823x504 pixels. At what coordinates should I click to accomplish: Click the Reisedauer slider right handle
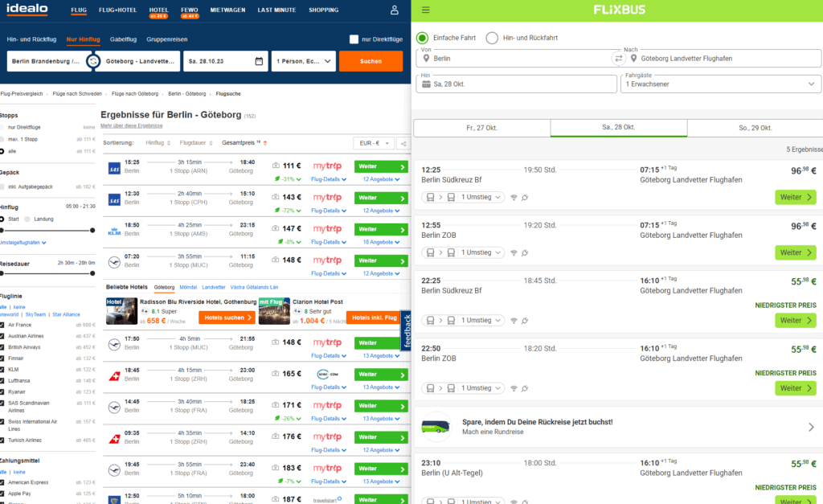92,273
